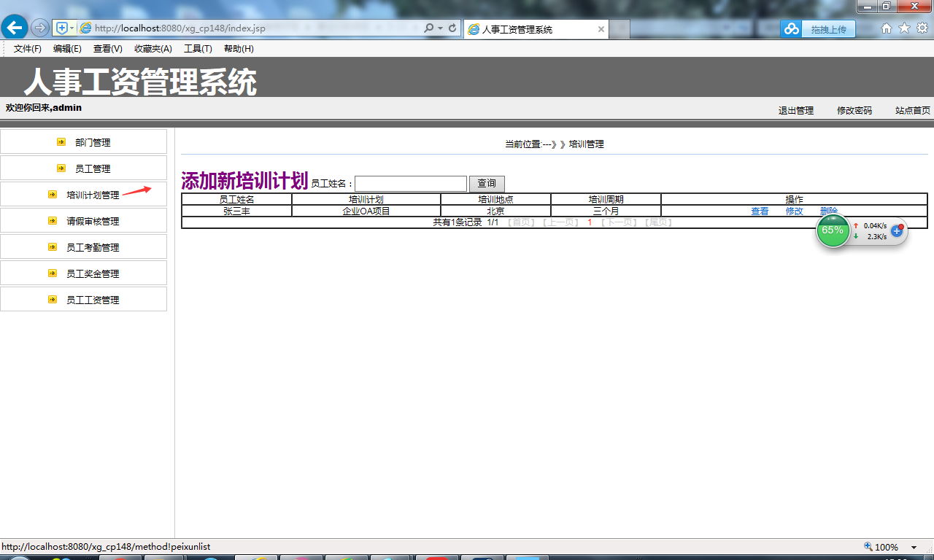This screenshot has height=560, width=934.
Task: Open the 100% zoom level dropdown
Action: [914, 548]
